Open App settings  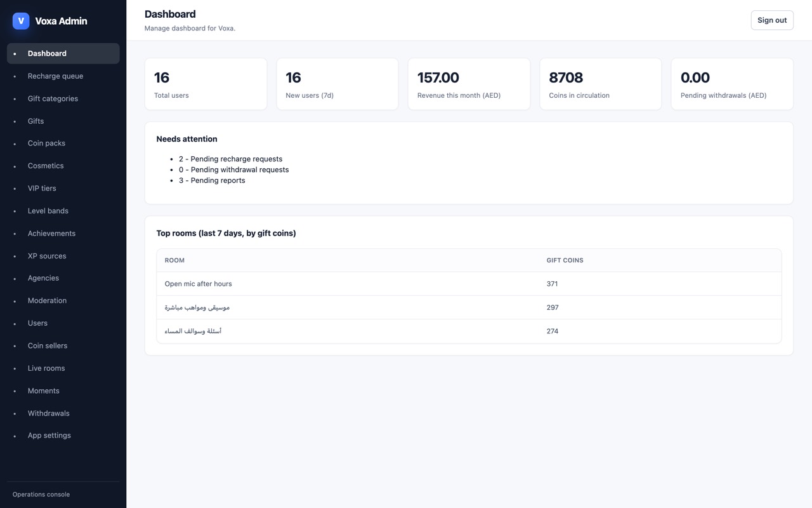(x=63, y=436)
